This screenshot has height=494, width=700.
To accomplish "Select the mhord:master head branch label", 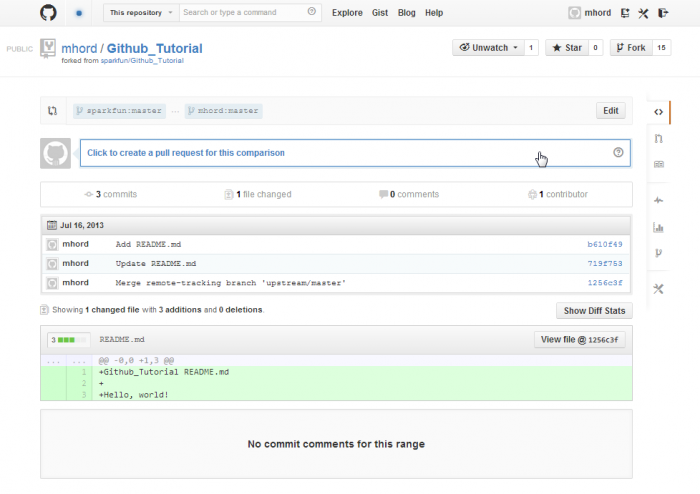I will click(x=224, y=111).
